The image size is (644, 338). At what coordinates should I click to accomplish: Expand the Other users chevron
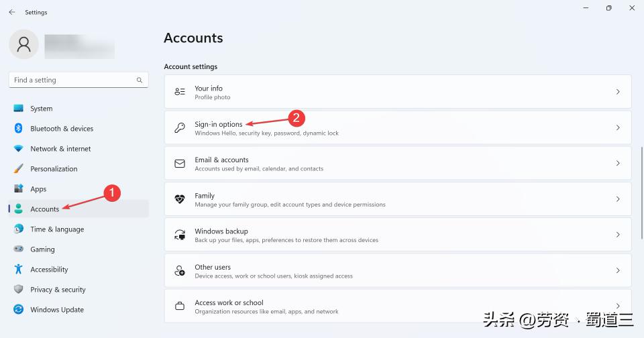pyautogui.click(x=618, y=271)
